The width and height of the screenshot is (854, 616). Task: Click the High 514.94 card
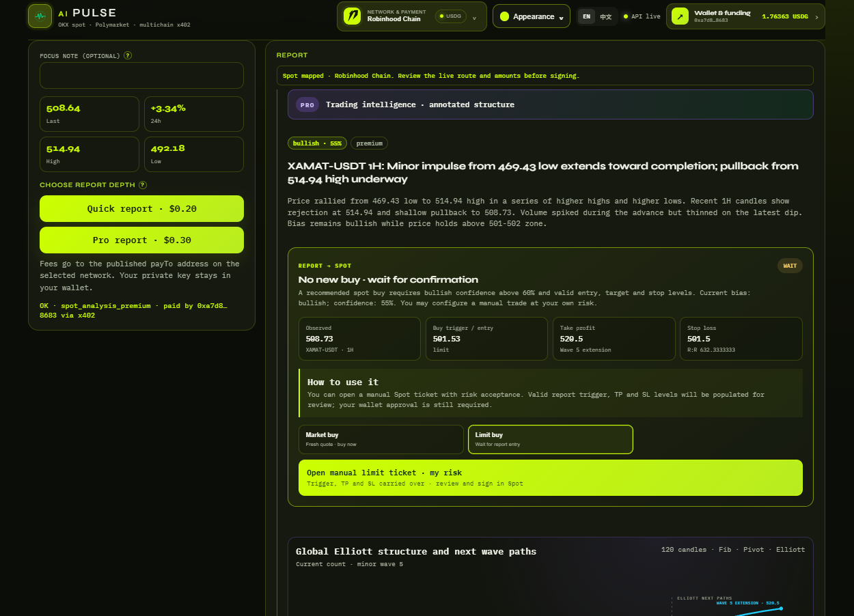pyautogui.click(x=89, y=154)
